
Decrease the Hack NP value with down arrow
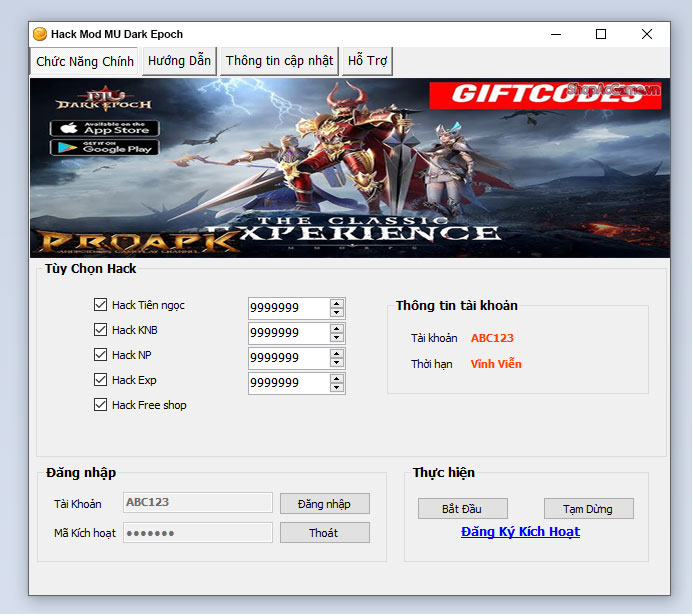tap(337, 362)
